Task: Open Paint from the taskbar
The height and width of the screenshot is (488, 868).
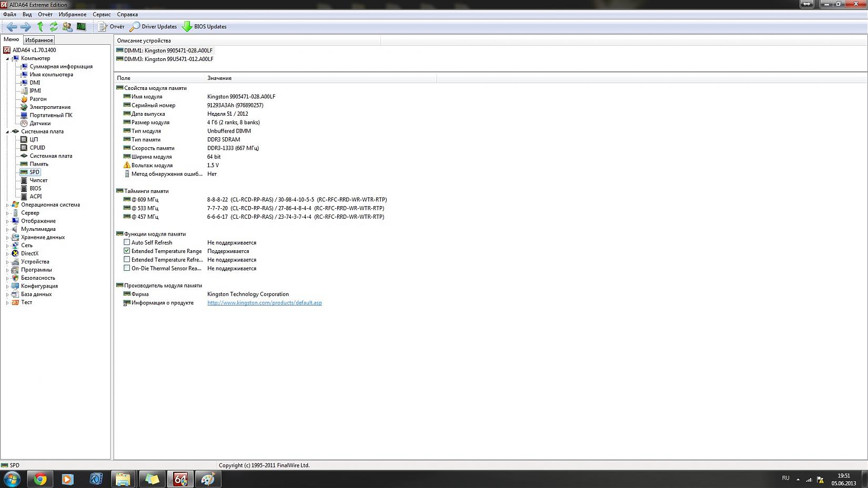Action: (x=208, y=479)
